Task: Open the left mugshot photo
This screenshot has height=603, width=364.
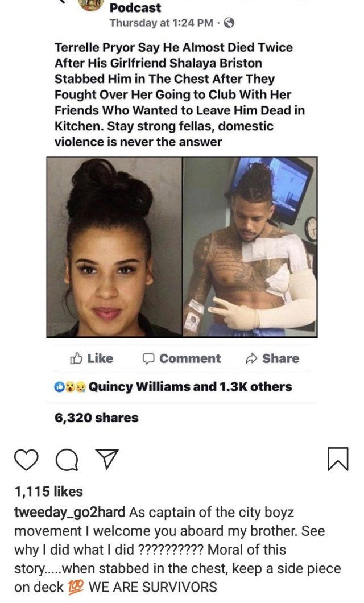Action: (x=114, y=247)
